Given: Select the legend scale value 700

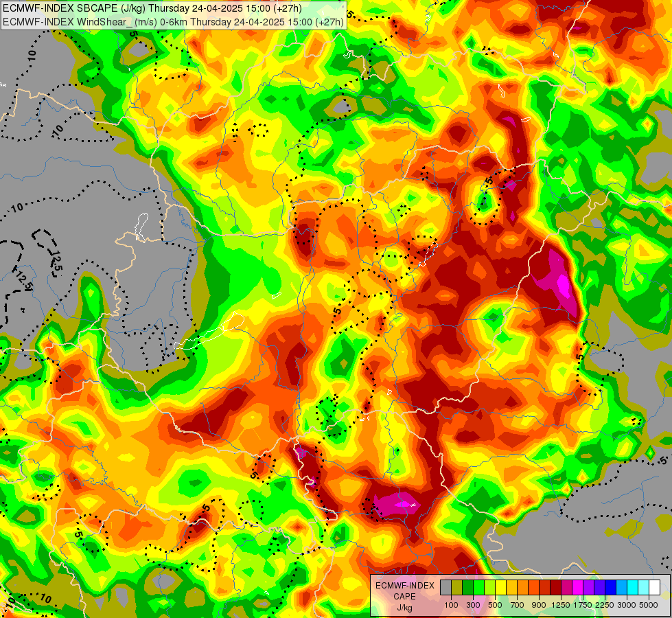Looking at the screenshot, I should coord(518,605).
